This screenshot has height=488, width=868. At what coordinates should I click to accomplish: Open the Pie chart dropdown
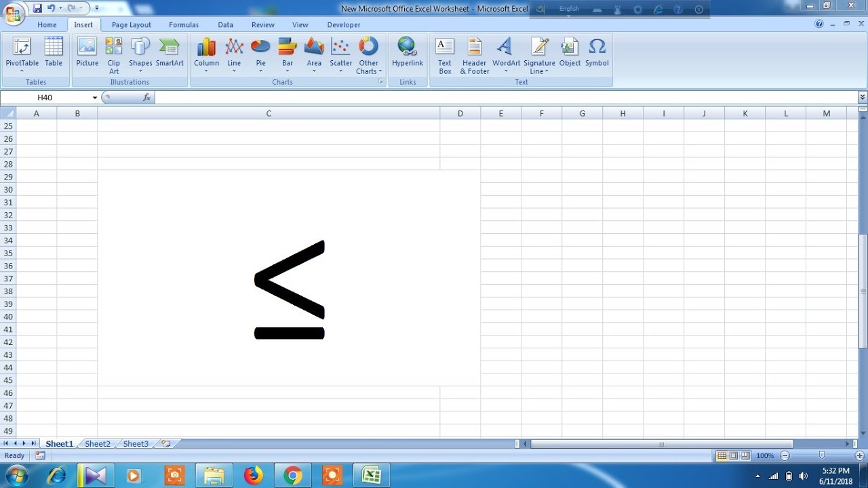260,54
